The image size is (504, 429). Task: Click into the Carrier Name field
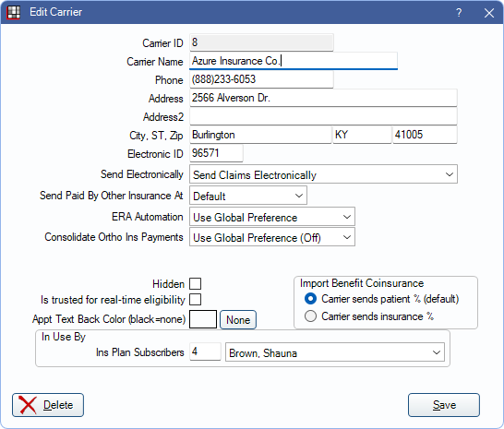tap(294, 61)
